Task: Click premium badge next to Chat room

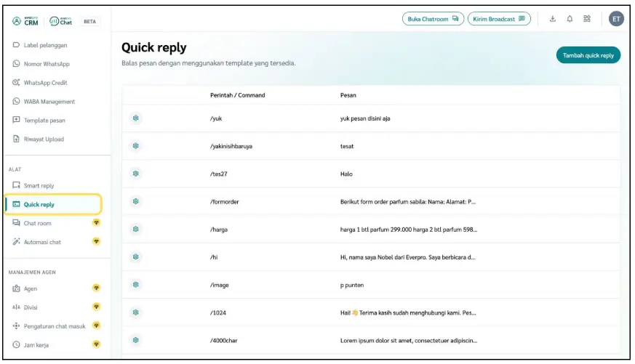Action: tap(96, 223)
